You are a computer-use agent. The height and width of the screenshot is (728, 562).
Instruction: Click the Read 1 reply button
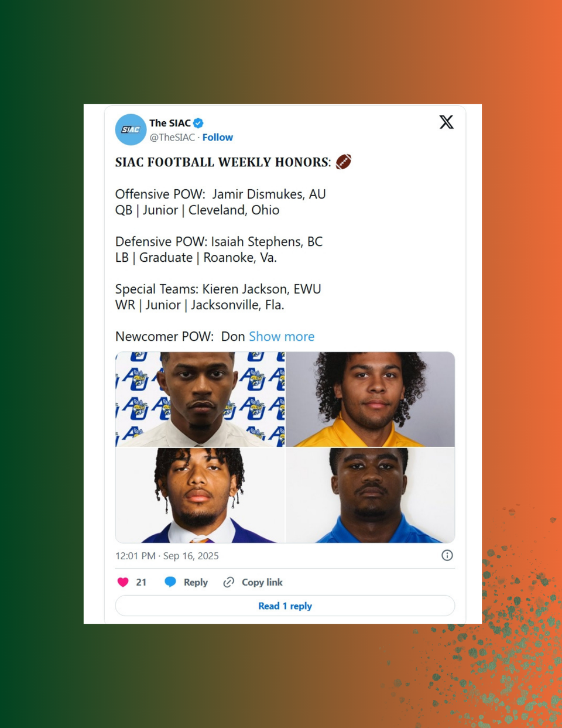[285, 606]
